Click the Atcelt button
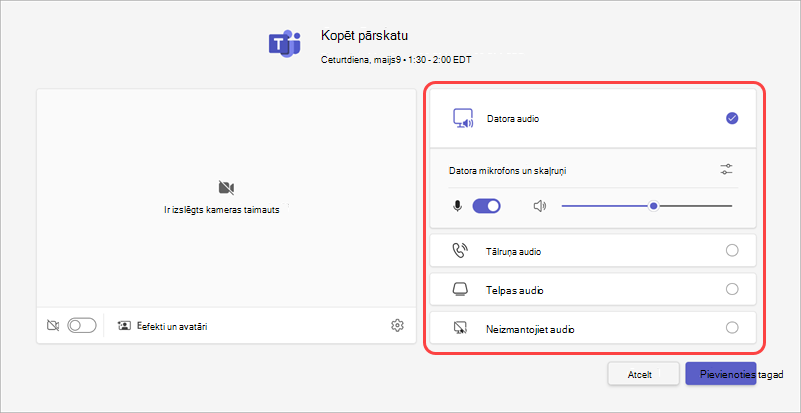Image resolution: width=801 pixels, height=413 pixels. (x=643, y=374)
